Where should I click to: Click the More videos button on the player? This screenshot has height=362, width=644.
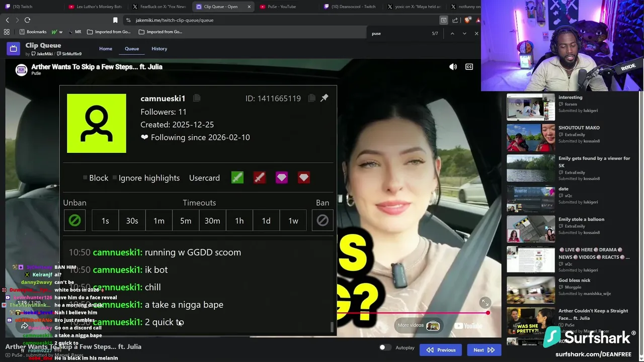pyautogui.click(x=419, y=325)
